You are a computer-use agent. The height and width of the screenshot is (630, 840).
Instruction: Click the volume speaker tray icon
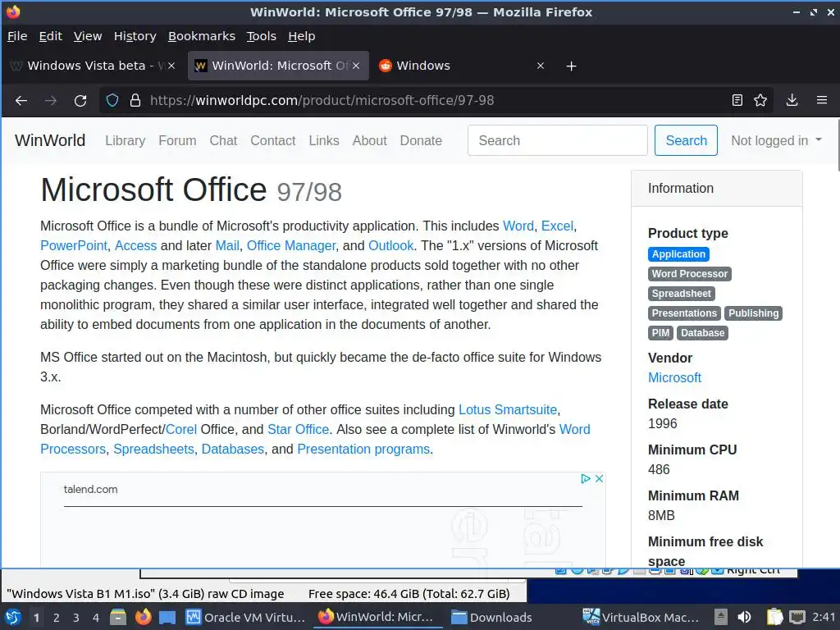pos(745,617)
